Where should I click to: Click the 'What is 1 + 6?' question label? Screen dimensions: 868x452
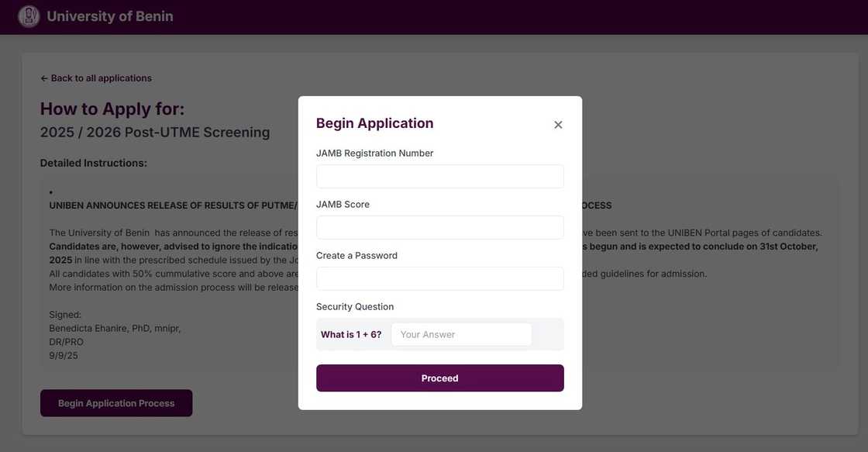tap(351, 333)
